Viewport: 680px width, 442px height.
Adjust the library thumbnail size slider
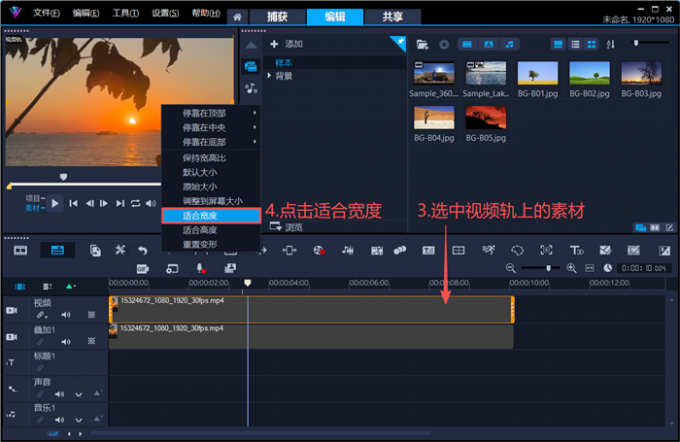pos(636,43)
